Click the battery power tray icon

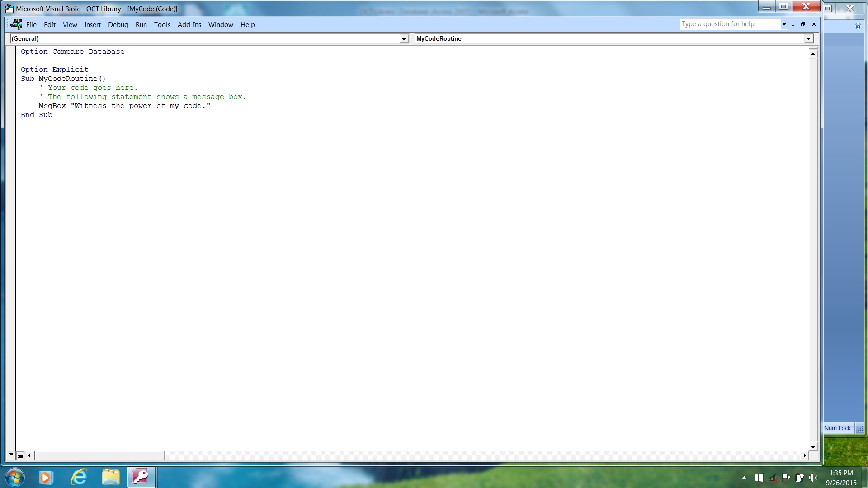799,478
